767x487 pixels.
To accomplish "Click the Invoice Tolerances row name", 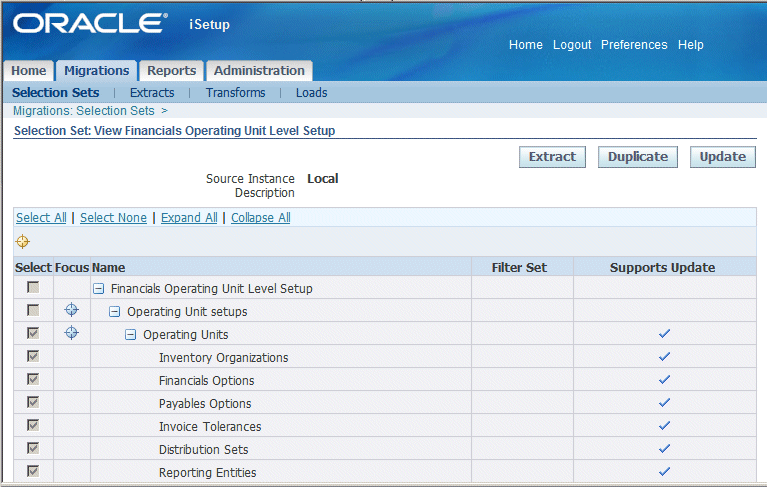I will point(210,426).
